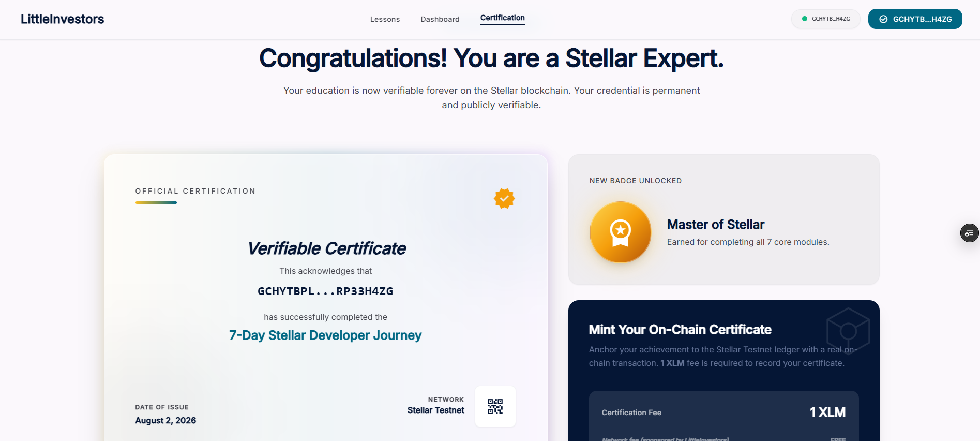Screen dimensions: 980x441
Task: Click the NETWORK label above Stellar Testnet
Action: (446, 400)
